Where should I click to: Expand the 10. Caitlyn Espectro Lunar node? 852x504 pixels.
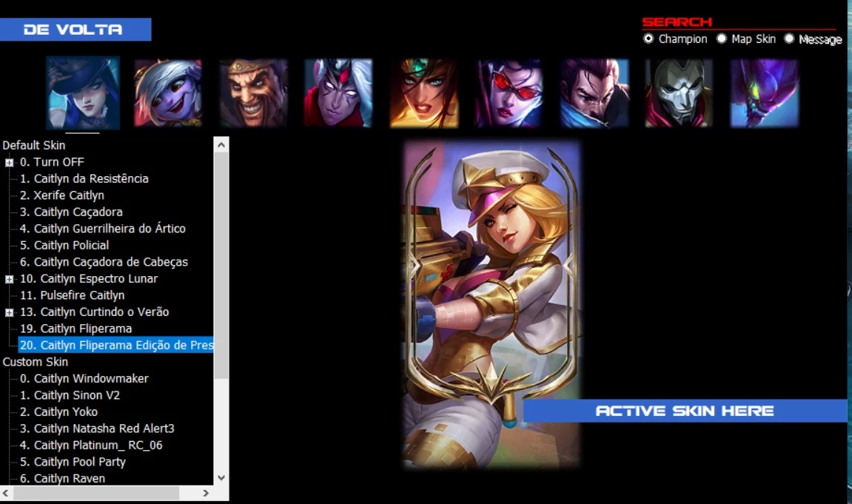[9, 279]
